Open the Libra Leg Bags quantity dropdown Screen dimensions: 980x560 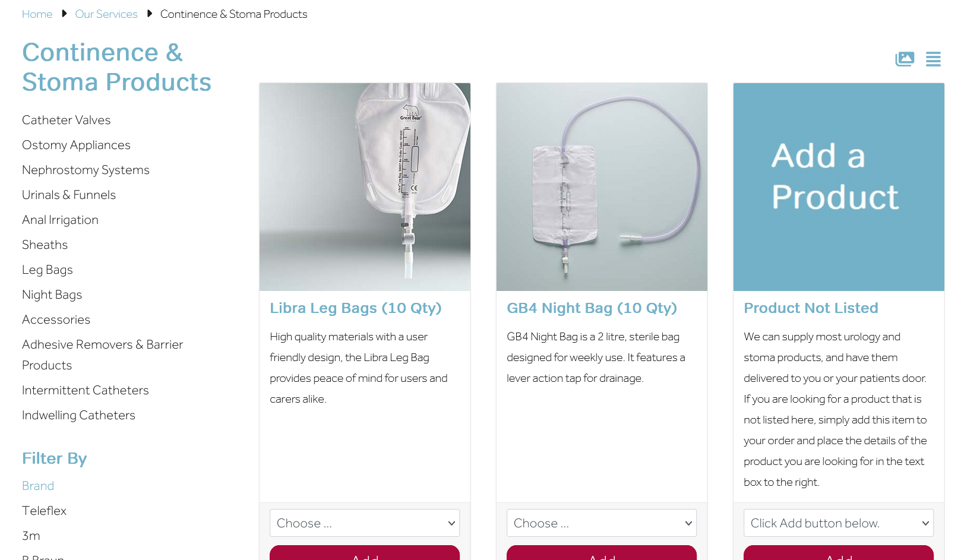[x=365, y=523]
